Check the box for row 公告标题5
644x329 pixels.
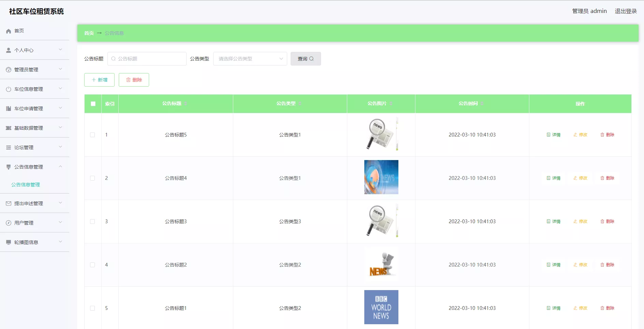(x=92, y=135)
